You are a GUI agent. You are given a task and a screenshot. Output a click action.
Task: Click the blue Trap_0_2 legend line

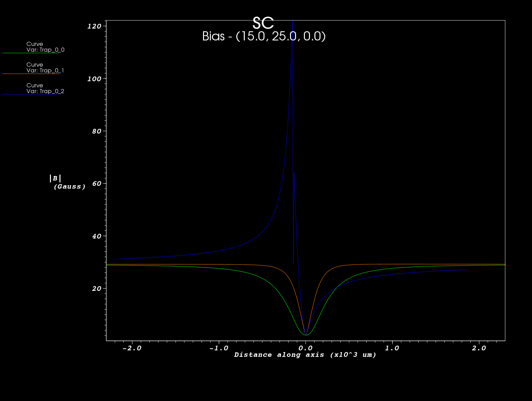(31, 94)
